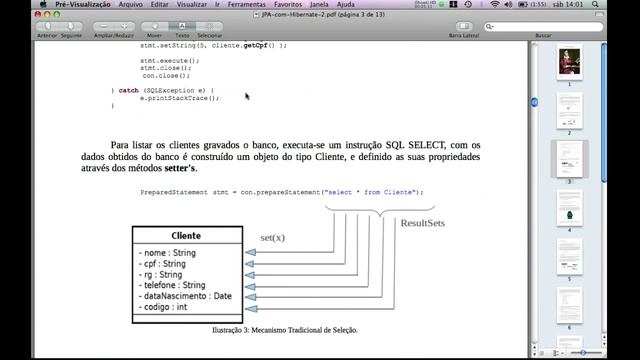The height and width of the screenshot is (360, 640).
Task: Click the sidebar vertical scrollbar
Action: pyautogui.click(x=604, y=113)
